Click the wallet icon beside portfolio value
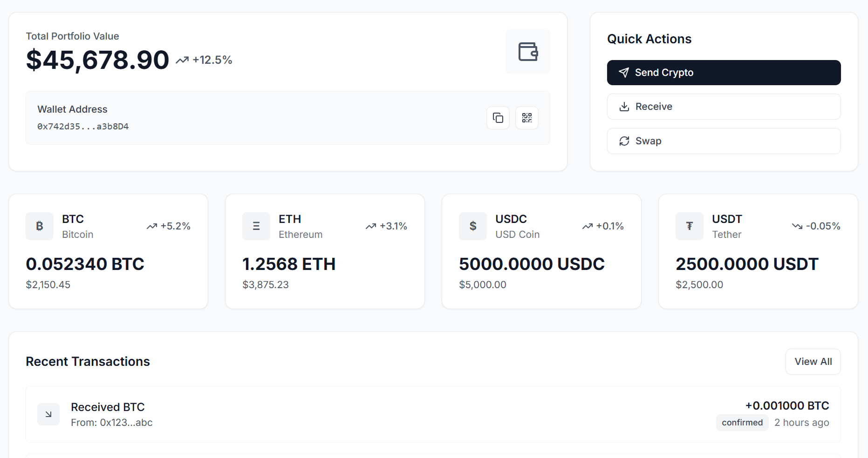The image size is (868, 458). (528, 52)
